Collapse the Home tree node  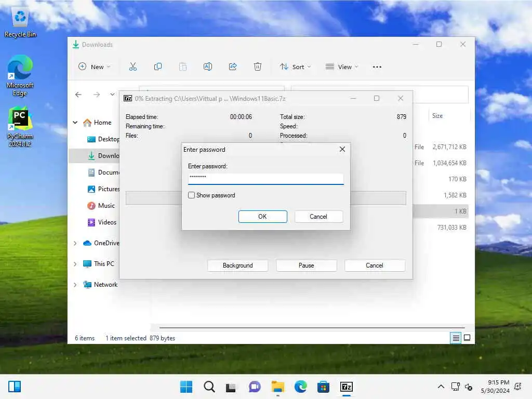click(75, 123)
